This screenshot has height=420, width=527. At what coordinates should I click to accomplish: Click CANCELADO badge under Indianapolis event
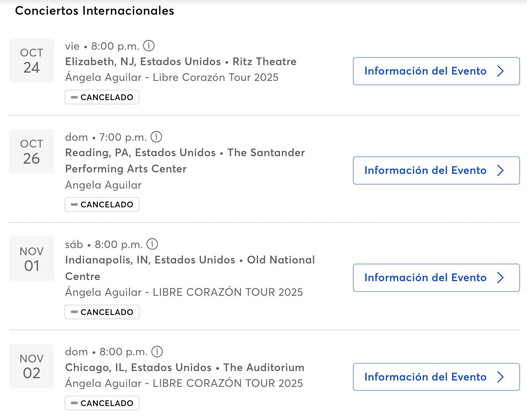click(102, 312)
